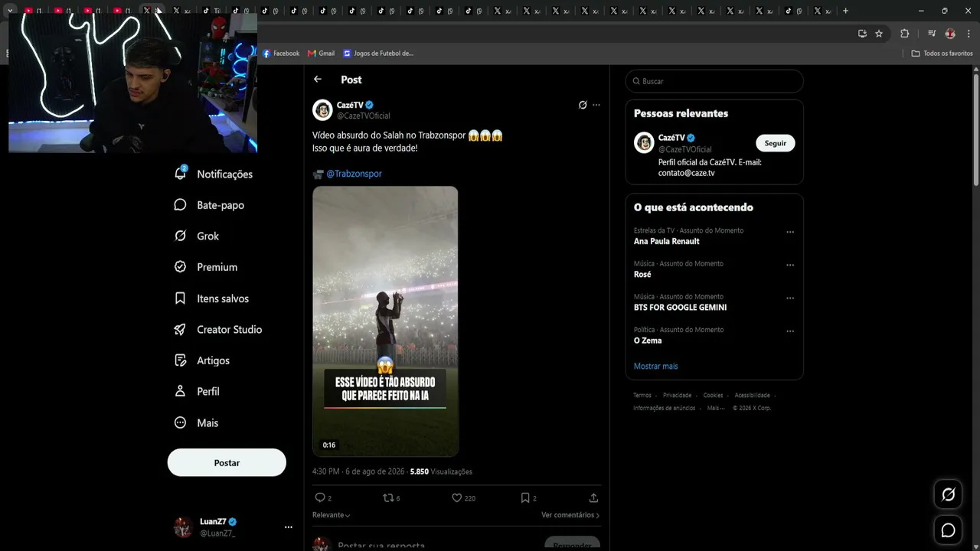Save post with the bookmark icon
Image resolution: width=980 pixels, height=551 pixels.
(525, 497)
